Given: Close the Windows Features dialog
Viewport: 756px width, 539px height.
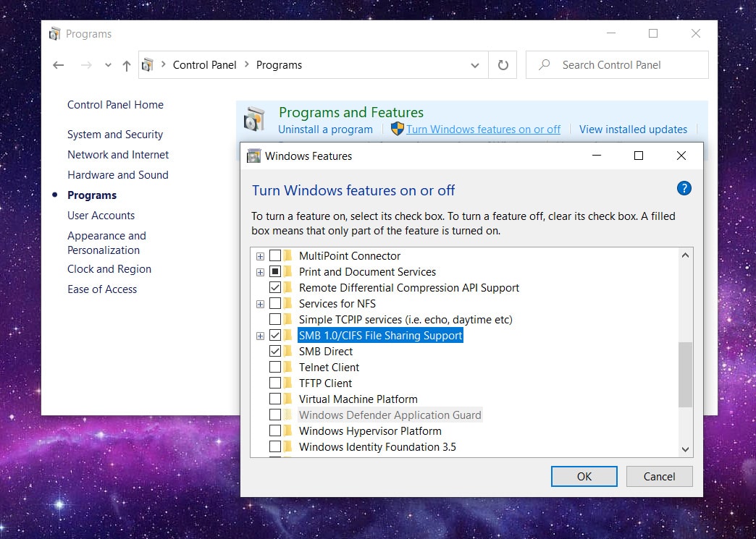Looking at the screenshot, I should click(681, 156).
